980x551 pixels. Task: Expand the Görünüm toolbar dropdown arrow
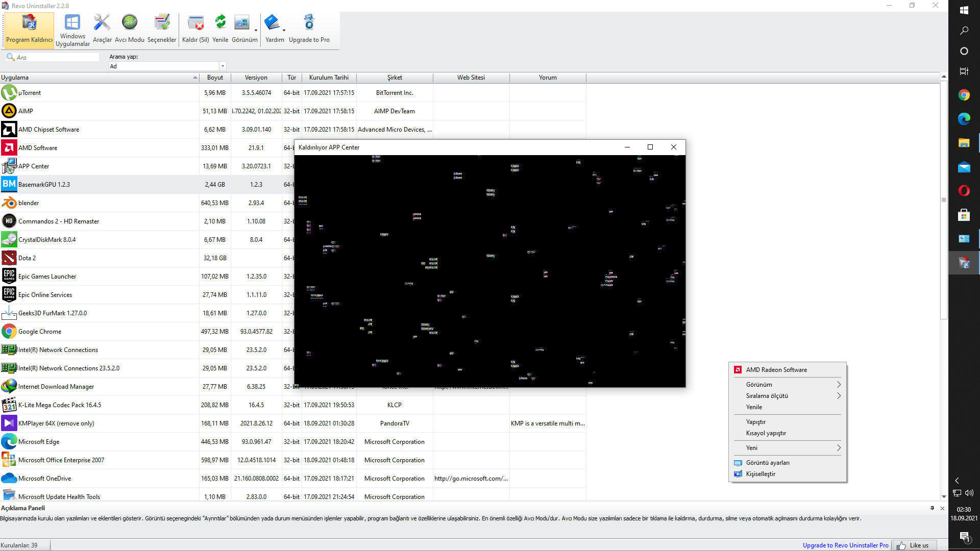pos(256,30)
